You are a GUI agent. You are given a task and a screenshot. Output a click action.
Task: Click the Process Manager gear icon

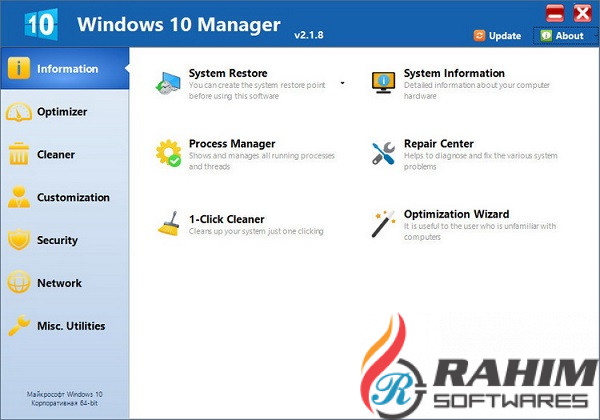tap(168, 153)
